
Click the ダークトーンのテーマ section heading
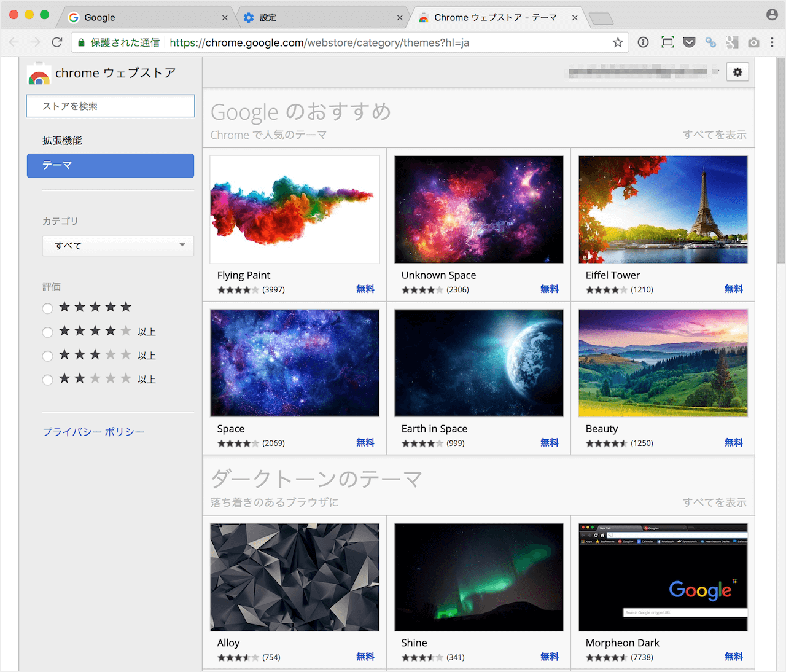pos(316,479)
